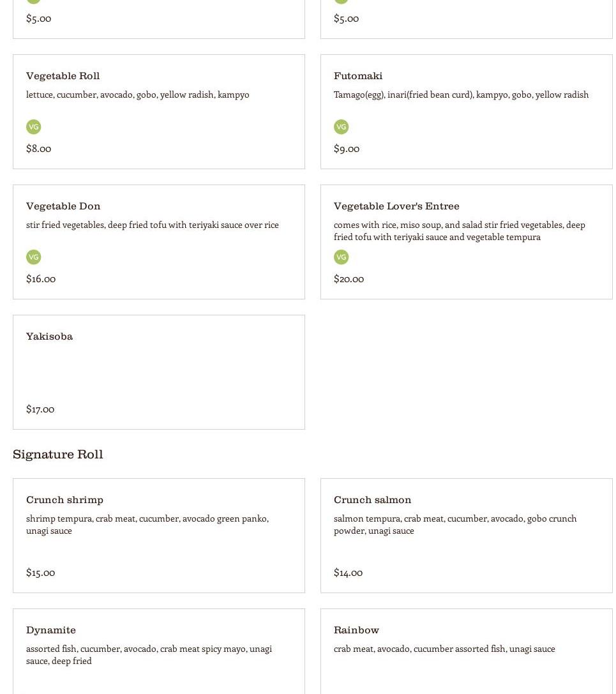Image resolution: width=616 pixels, height=694 pixels.
Task: Click the $20.00 Vegetable Lover's Entree price
Action: tap(349, 279)
